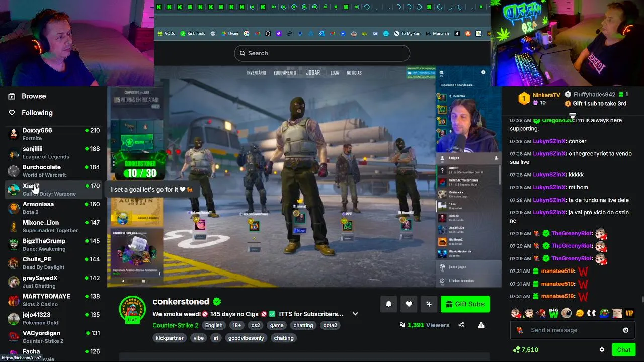Image resolution: width=644 pixels, height=362 pixels.
Task: Open Mixone_Lion channel in sidebar
Action: (x=53, y=226)
